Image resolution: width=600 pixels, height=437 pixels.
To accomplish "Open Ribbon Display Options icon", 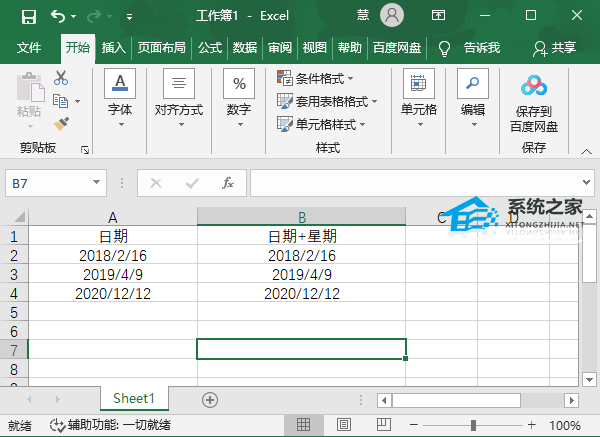I will point(438,16).
